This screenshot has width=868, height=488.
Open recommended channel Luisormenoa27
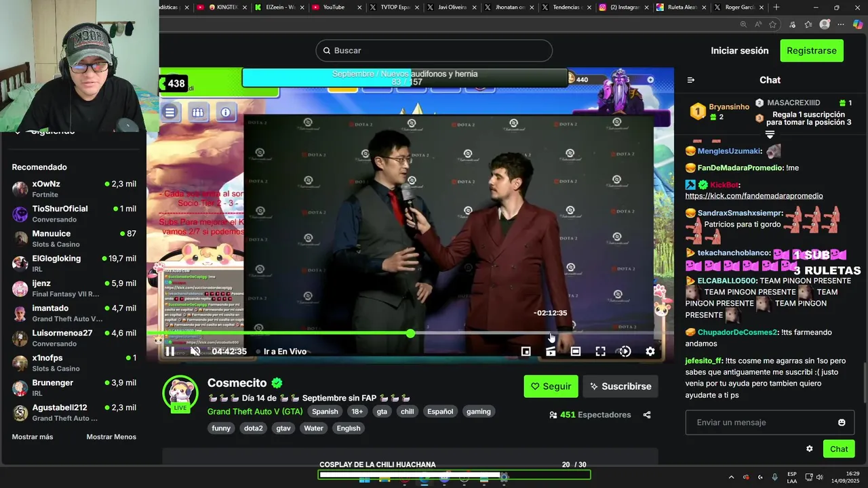pos(75,338)
